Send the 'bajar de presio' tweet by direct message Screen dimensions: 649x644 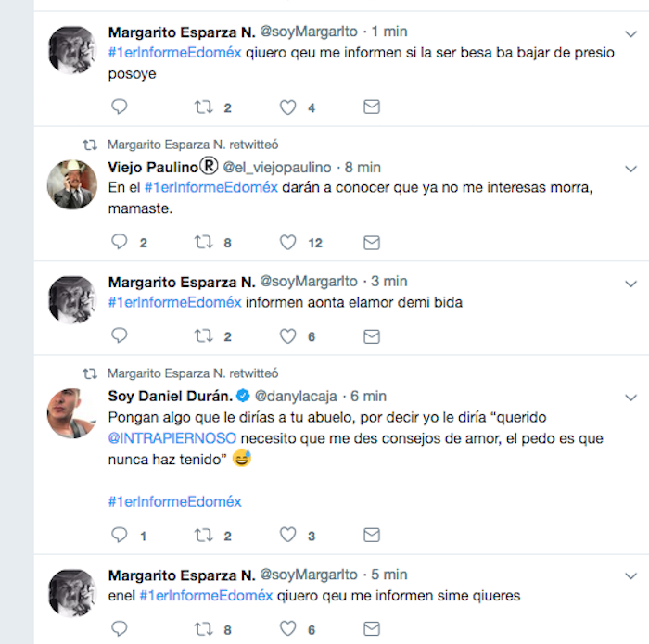tap(372, 107)
